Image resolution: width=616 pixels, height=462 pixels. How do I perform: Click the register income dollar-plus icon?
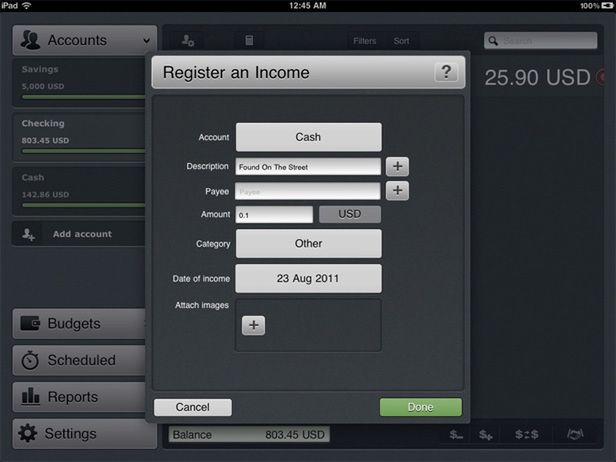click(486, 434)
